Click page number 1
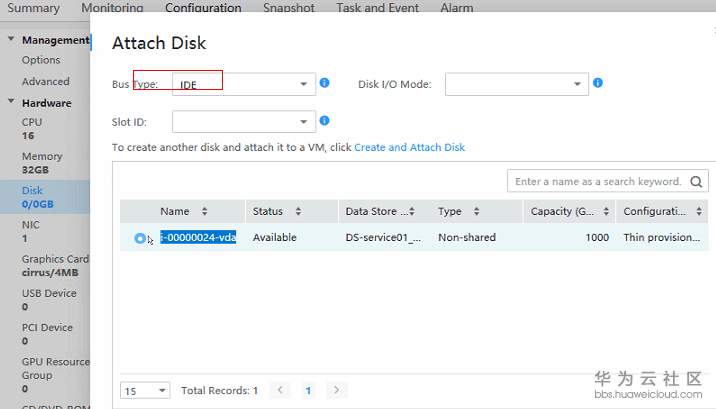 pyautogui.click(x=309, y=390)
